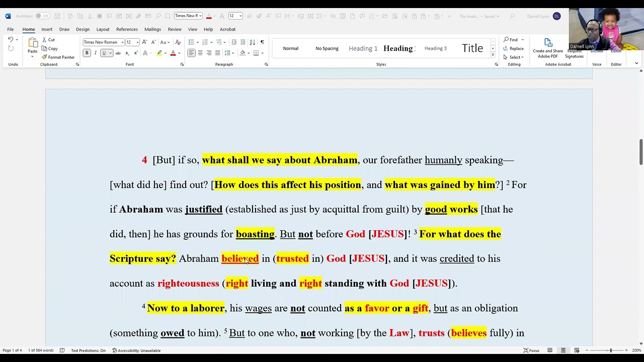Click the spelling check book icon in status bar
This screenshot has width=644, height=362.
62,350
